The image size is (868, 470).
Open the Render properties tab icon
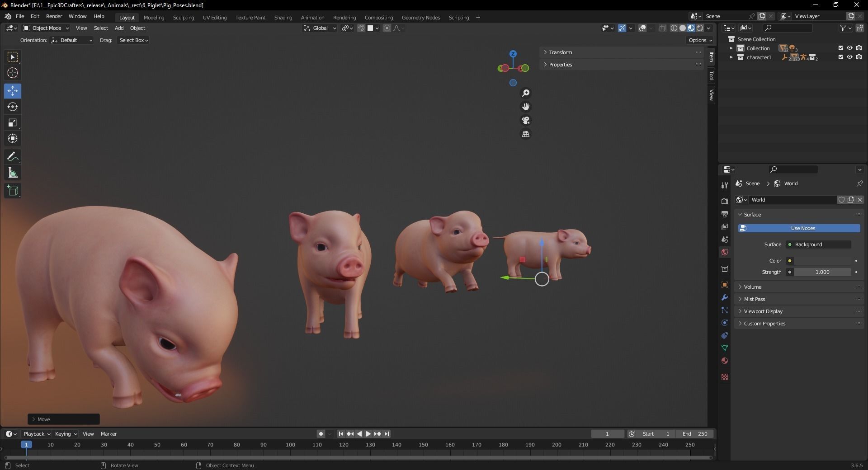725,201
